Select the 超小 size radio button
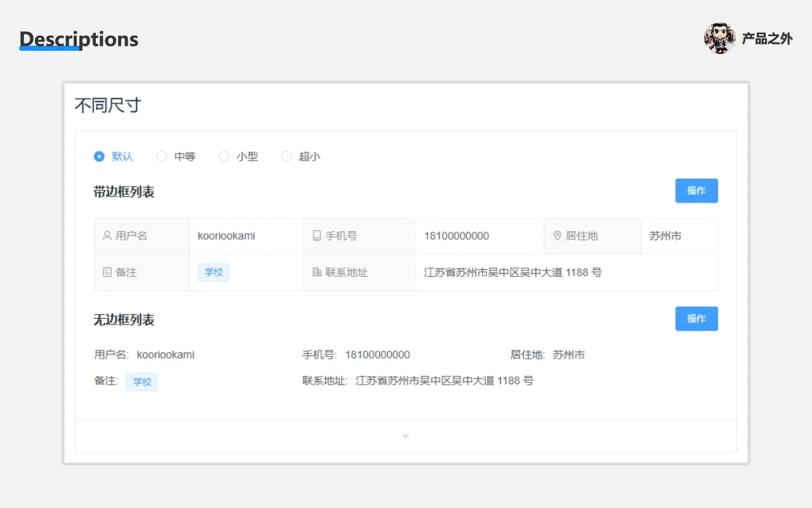 click(286, 156)
